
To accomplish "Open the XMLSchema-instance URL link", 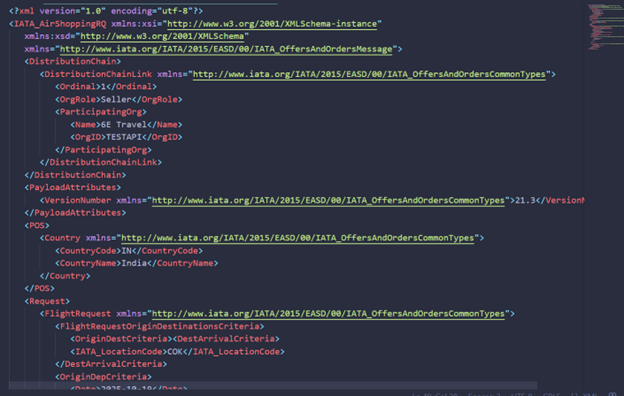I will (272, 24).
